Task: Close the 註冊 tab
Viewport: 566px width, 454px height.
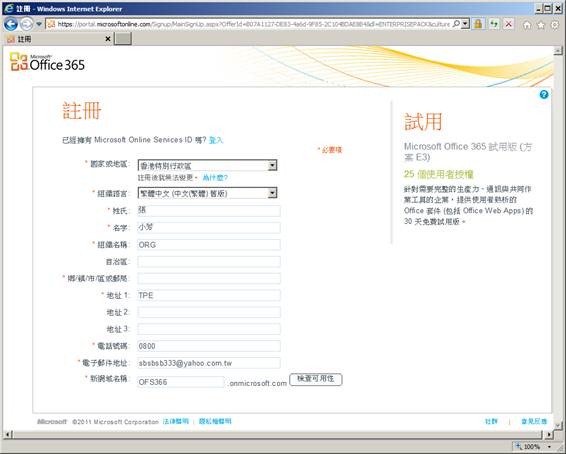Action: pyautogui.click(x=108, y=39)
